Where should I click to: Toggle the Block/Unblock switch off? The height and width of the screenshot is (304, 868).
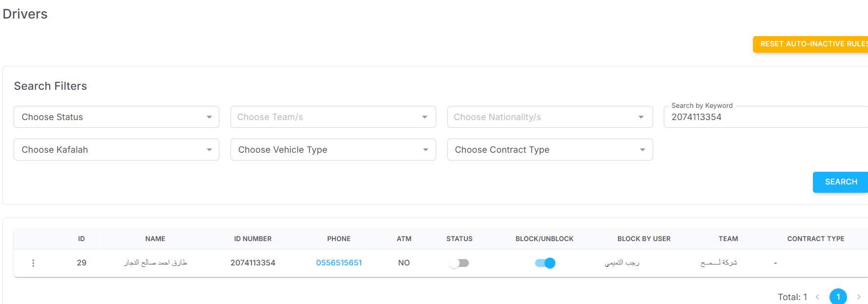point(545,263)
